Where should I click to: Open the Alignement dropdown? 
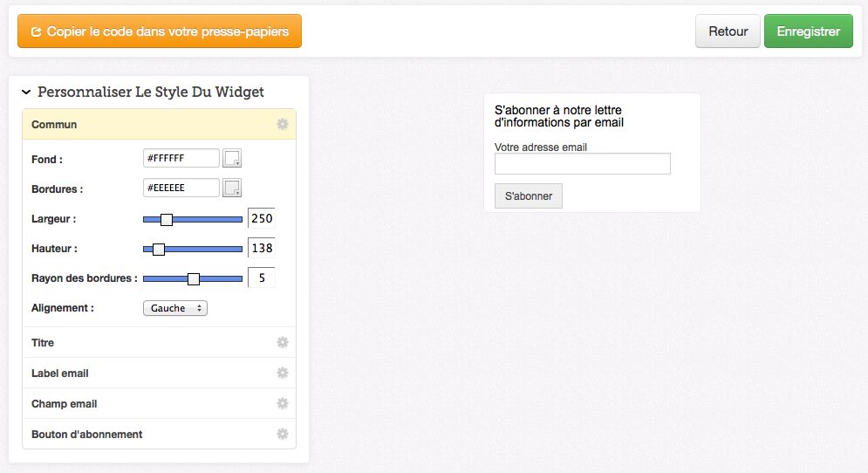click(x=175, y=308)
